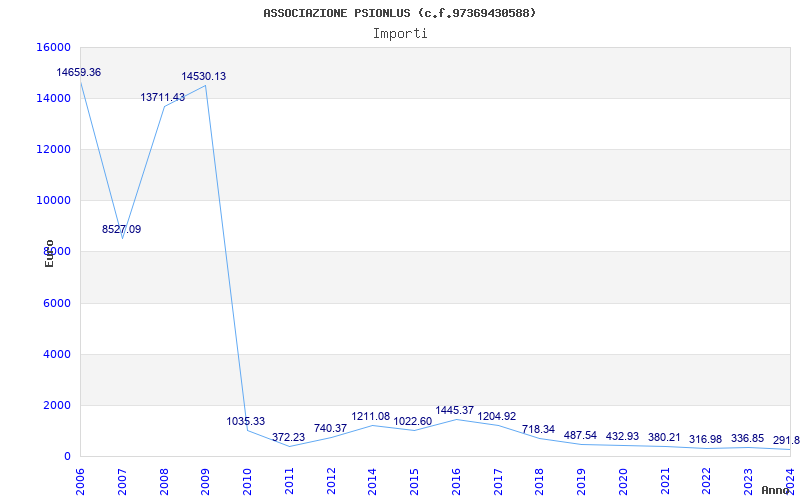Click x-axis year 2023
Image resolution: width=800 pixels, height=500 pixels.
(x=748, y=482)
